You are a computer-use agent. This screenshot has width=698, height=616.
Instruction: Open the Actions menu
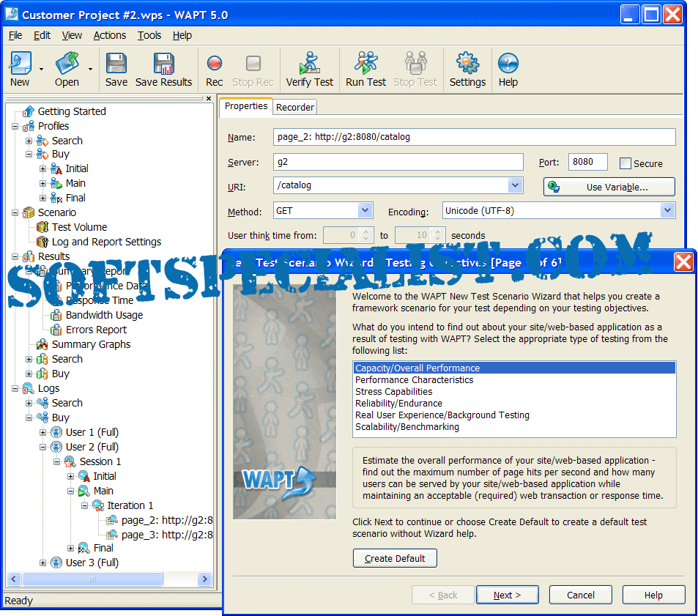tap(110, 35)
